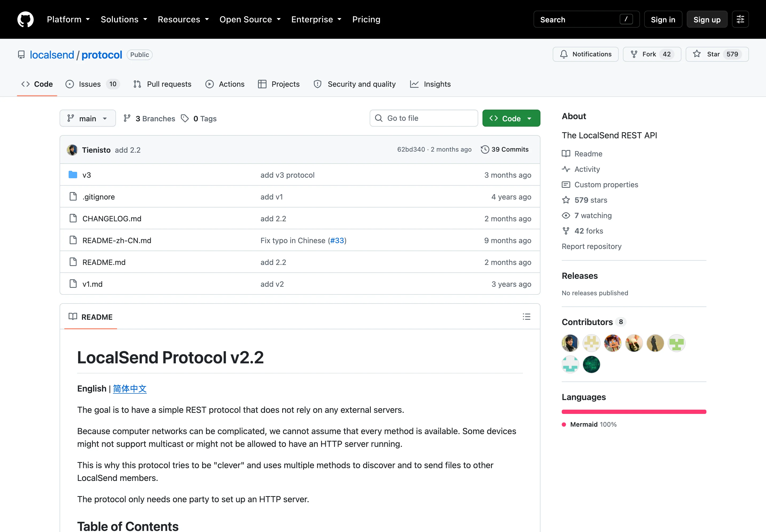766x532 pixels.
Task: Open the Security and quality tab
Action: tap(355, 84)
